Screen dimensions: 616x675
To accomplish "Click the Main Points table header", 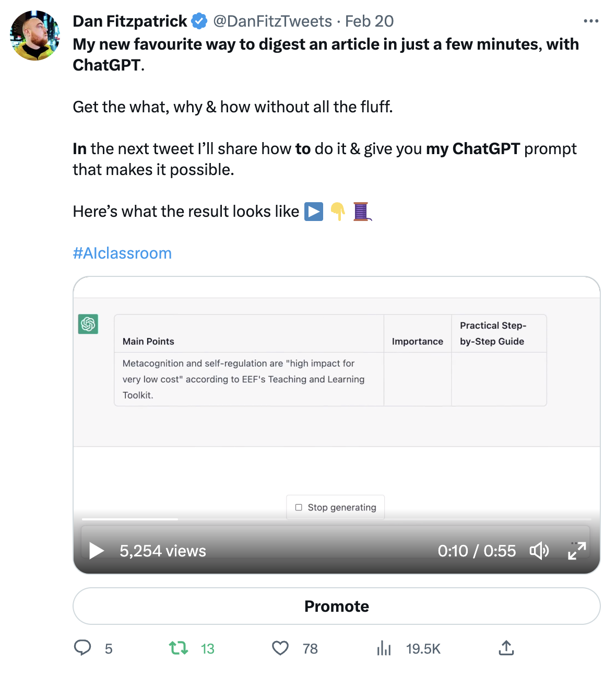I will [148, 341].
